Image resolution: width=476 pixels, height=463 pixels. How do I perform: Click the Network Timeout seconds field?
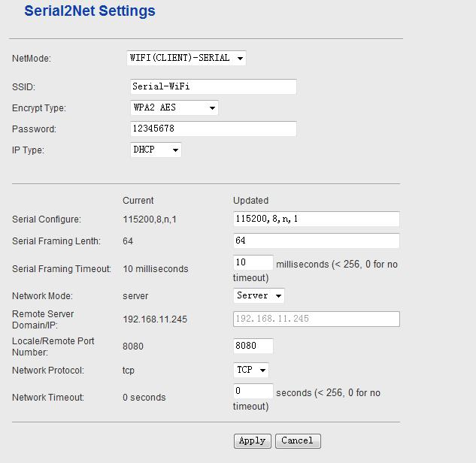pyautogui.click(x=253, y=392)
